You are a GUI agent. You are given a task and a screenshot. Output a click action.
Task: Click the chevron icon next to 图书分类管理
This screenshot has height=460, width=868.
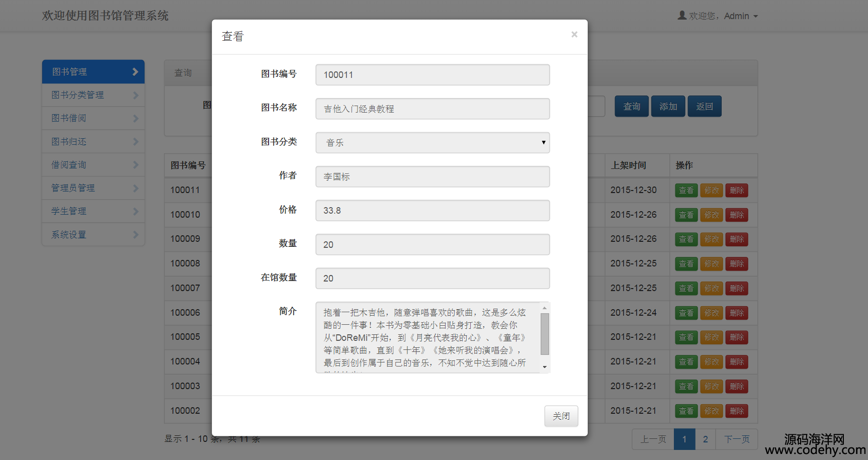click(x=135, y=95)
